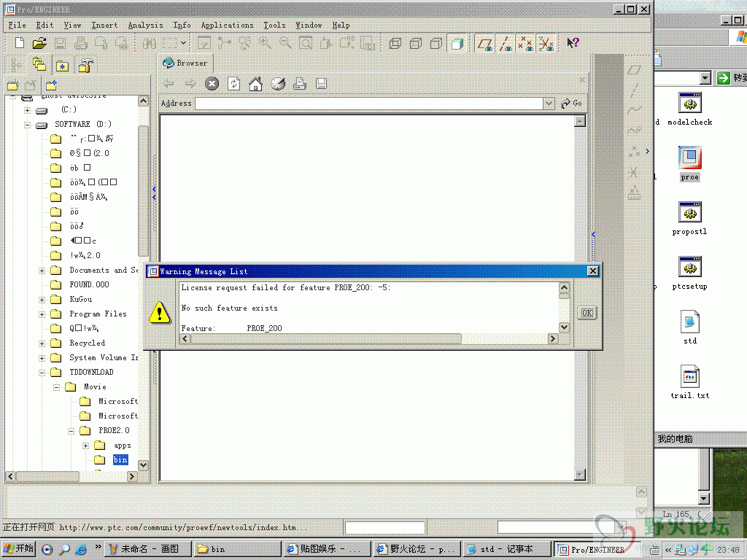Switch to std Notepad taskbar button

[507, 549]
